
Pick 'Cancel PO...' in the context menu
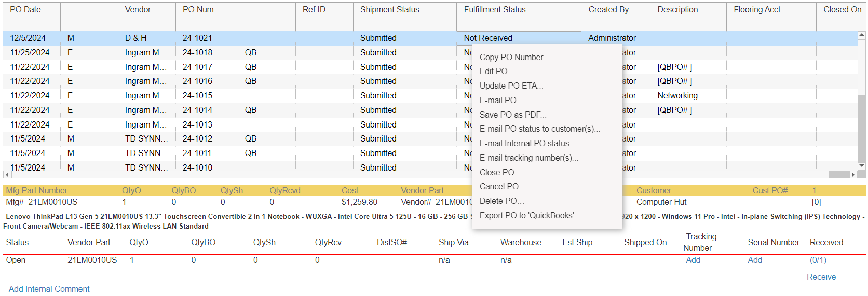coord(502,186)
